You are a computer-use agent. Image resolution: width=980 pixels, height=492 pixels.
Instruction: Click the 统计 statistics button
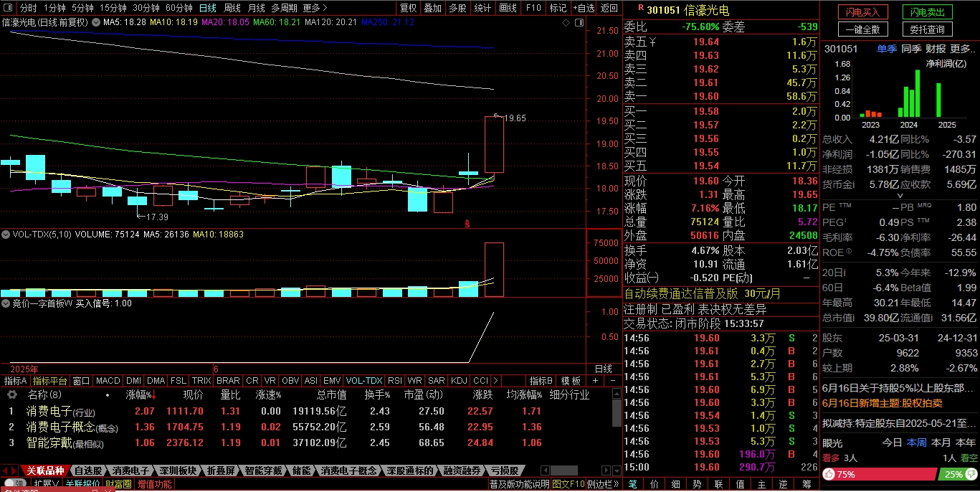[482, 8]
